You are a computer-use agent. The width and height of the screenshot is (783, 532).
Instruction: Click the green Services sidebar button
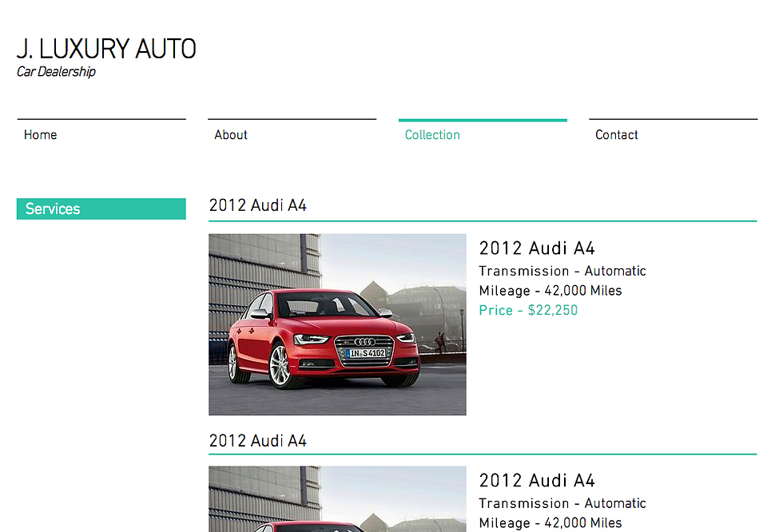coord(101,208)
